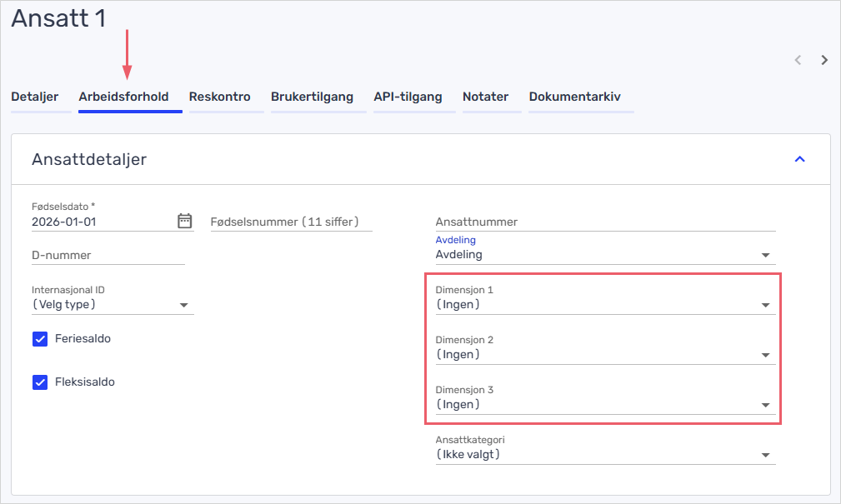Image resolution: width=841 pixels, height=504 pixels.
Task: Toggle the Feriesaldo checkbox
Action: tap(40, 339)
